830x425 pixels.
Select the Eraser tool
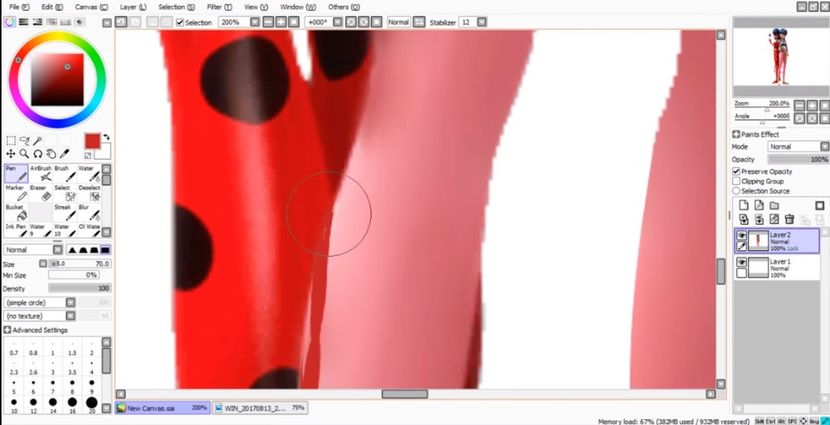click(41, 193)
